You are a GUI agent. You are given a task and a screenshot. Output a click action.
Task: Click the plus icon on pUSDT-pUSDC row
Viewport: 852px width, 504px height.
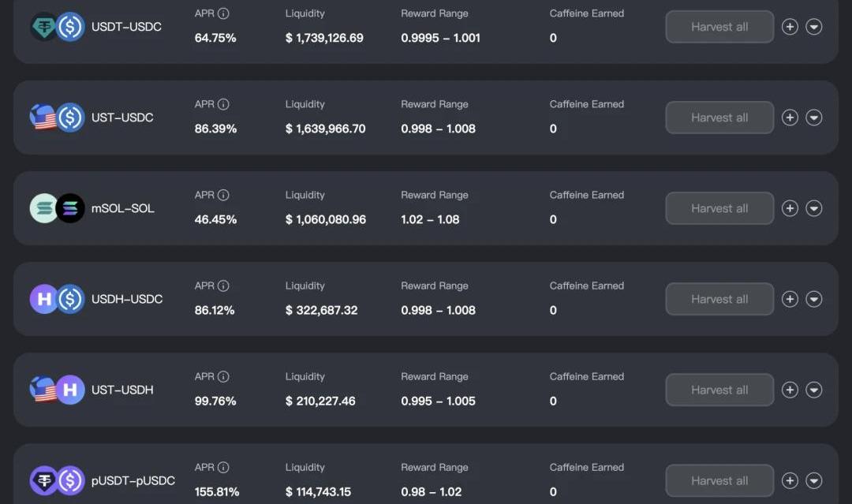790,480
